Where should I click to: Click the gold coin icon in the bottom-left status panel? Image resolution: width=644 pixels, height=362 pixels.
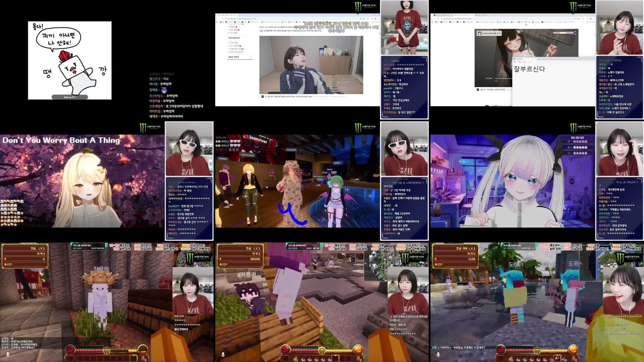tap(5, 259)
